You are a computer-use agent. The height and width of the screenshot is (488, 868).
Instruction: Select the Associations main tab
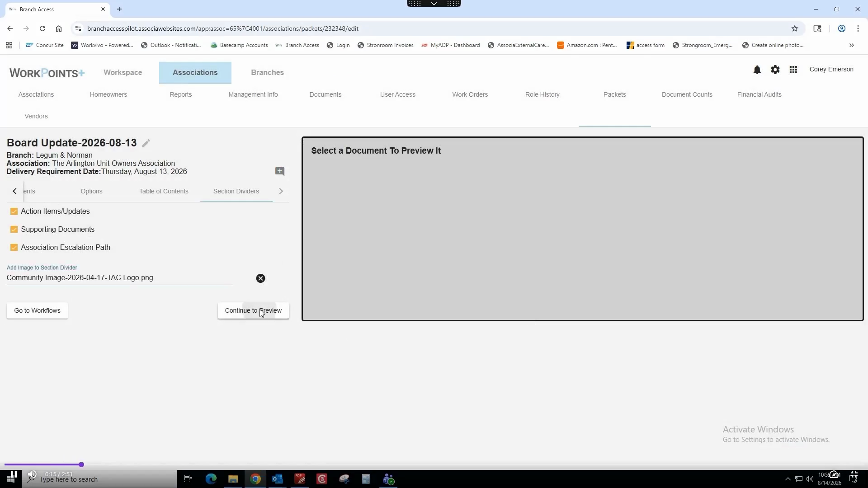click(195, 72)
